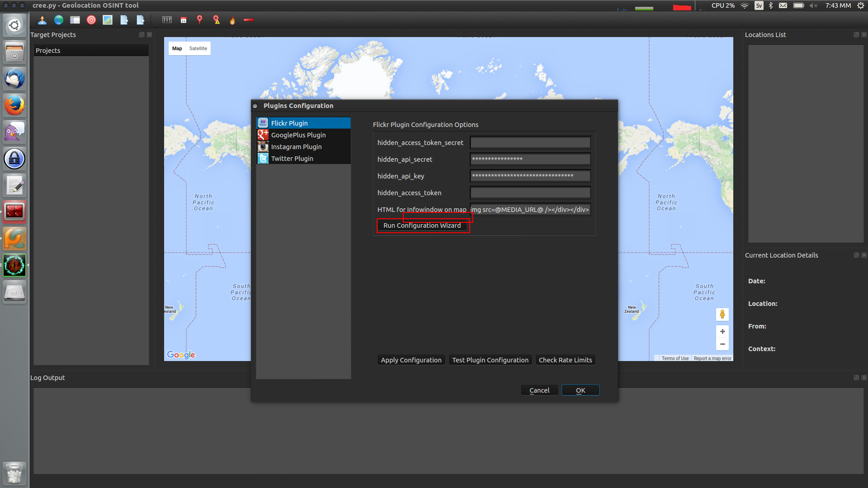Click the landscape picture toolbar icon

pos(108,20)
